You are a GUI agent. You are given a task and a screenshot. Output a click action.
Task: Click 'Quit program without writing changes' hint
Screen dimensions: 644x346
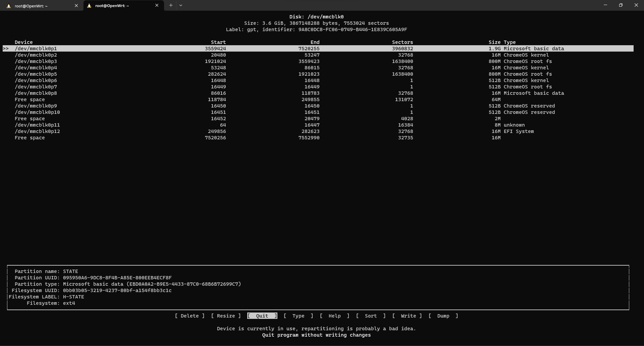316,335
